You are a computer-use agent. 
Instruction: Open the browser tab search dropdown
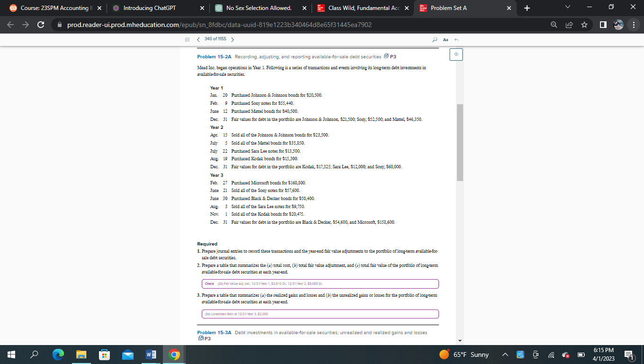pos(566,7)
